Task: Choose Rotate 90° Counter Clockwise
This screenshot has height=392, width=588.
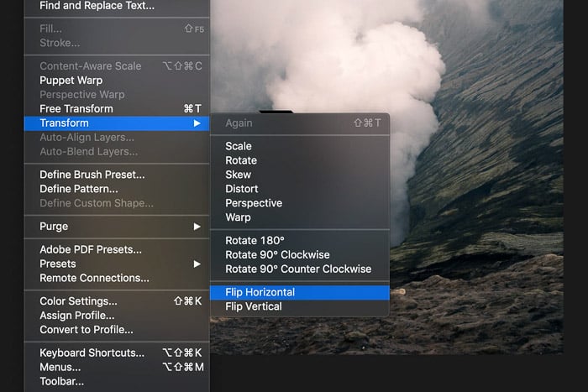Action: [300, 269]
